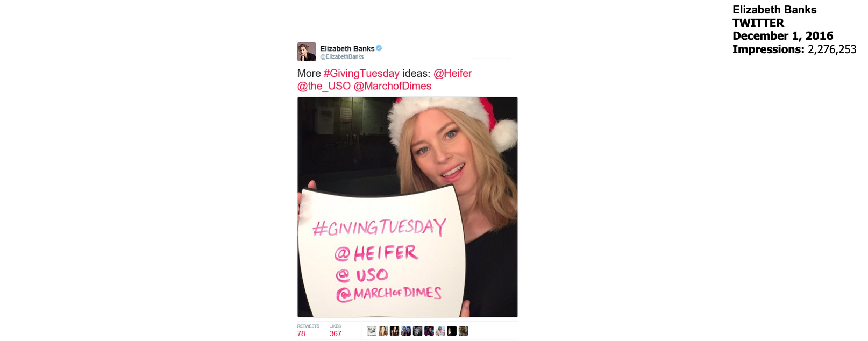868x341 pixels.
Task: View the liker avatar of woman in black dress
Action: [x=394, y=331]
